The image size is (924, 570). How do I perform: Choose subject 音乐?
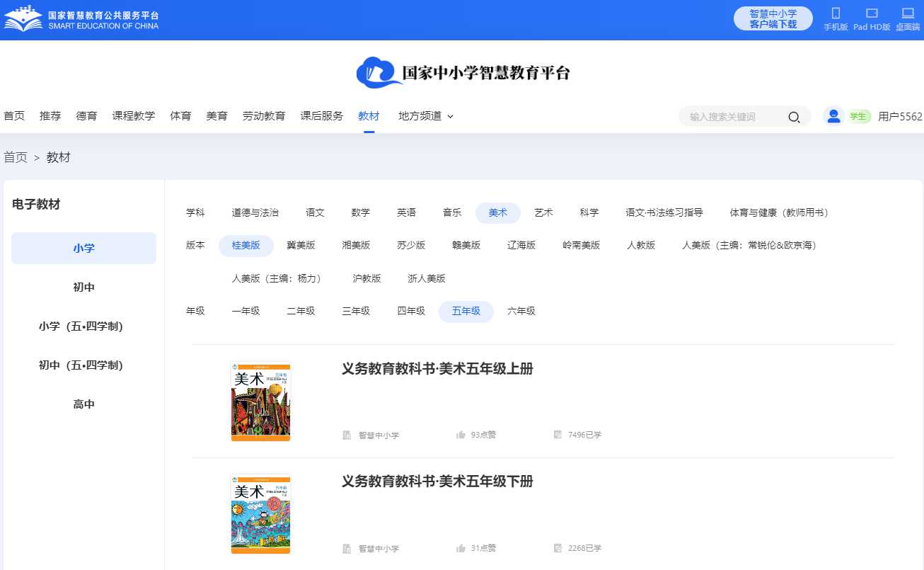452,212
